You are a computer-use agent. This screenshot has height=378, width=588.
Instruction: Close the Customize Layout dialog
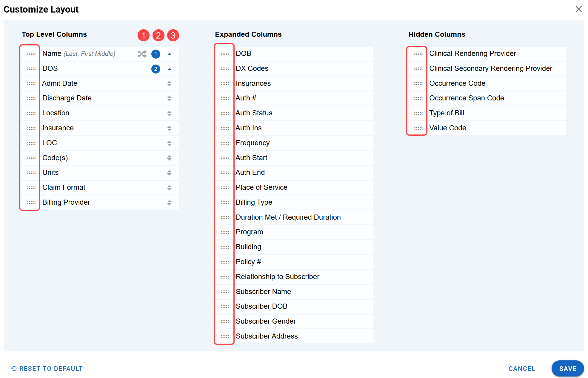[578, 9]
